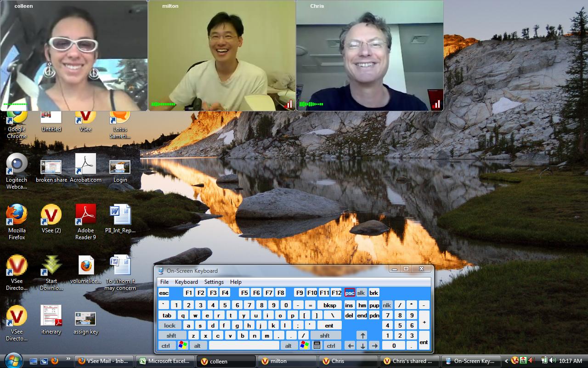Image resolution: width=588 pixels, height=368 pixels.
Task: Click the Windows Start orb
Action: pos(13,360)
